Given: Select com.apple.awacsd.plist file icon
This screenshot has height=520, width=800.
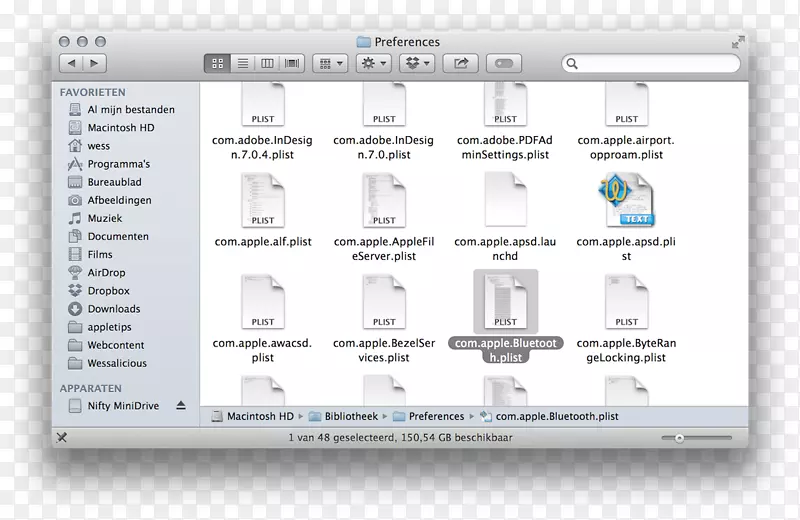Looking at the screenshot, I should 263,302.
